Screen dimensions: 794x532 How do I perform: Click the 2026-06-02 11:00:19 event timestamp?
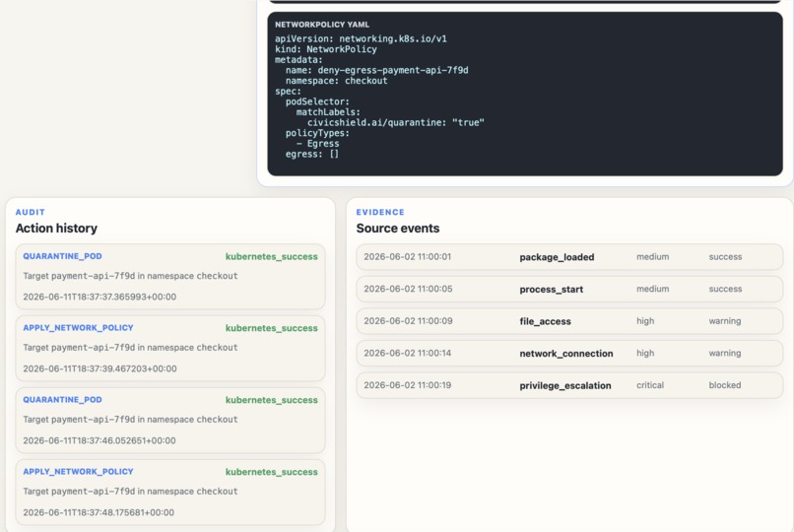point(408,385)
